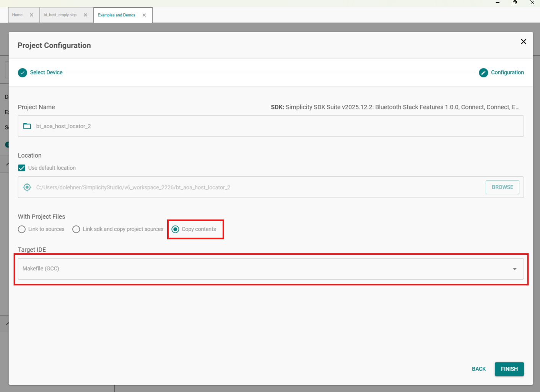Viewport: 540px width, 392px height.
Task: Toggle the Use default location checkbox
Action: coord(22,168)
